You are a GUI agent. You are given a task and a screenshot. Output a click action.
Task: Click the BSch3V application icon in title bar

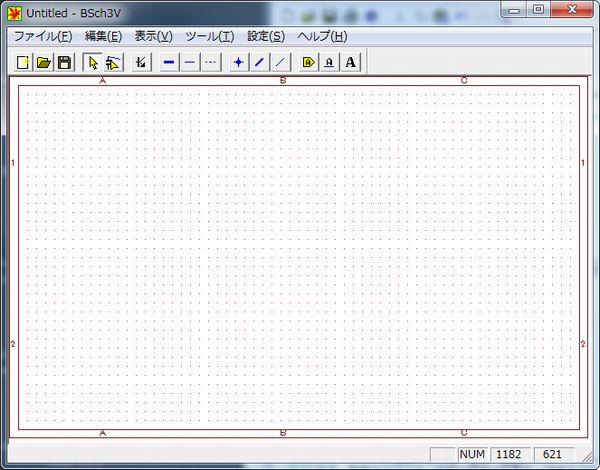coord(15,13)
